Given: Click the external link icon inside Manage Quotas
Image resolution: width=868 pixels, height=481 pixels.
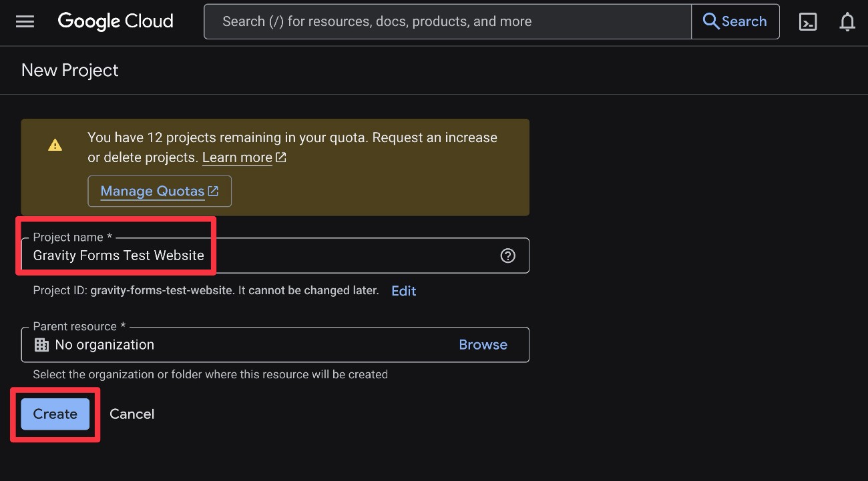Looking at the screenshot, I should pyautogui.click(x=212, y=191).
